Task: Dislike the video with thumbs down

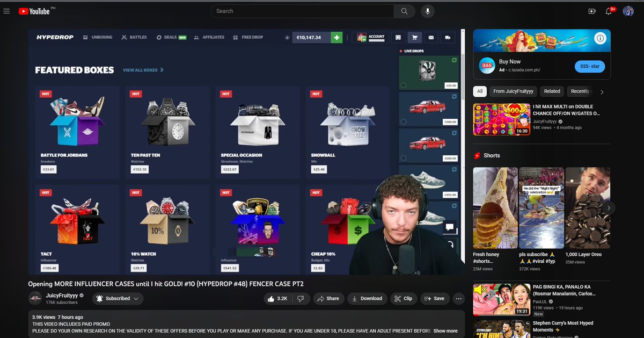Action: 301,298
